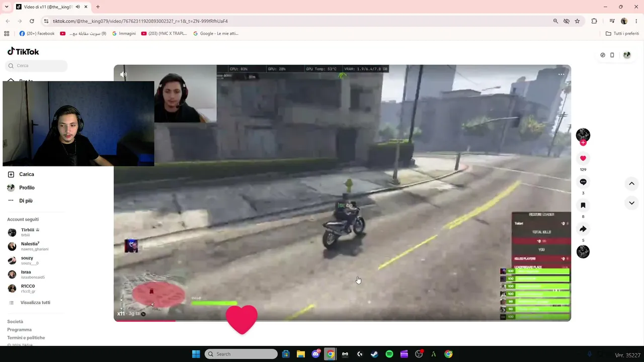The height and width of the screenshot is (362, 644).
Task: Open the Windows Start menu
Action: (x=196, y=354)
